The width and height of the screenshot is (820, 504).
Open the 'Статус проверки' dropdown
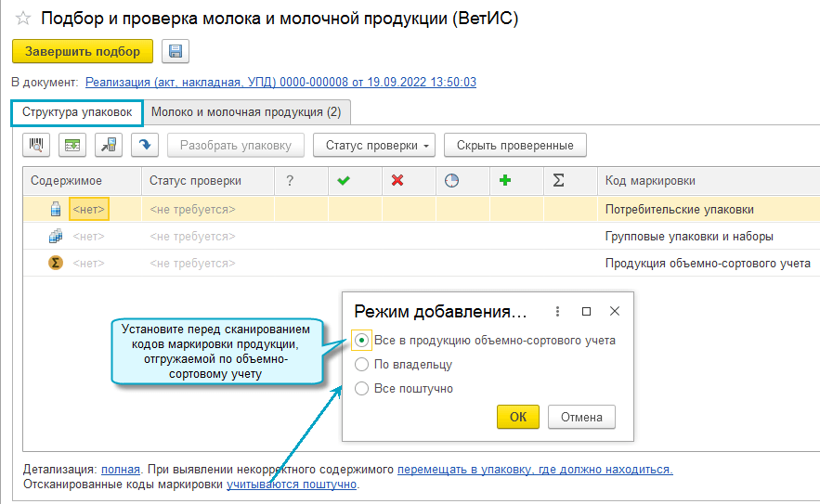click(374, 145)
